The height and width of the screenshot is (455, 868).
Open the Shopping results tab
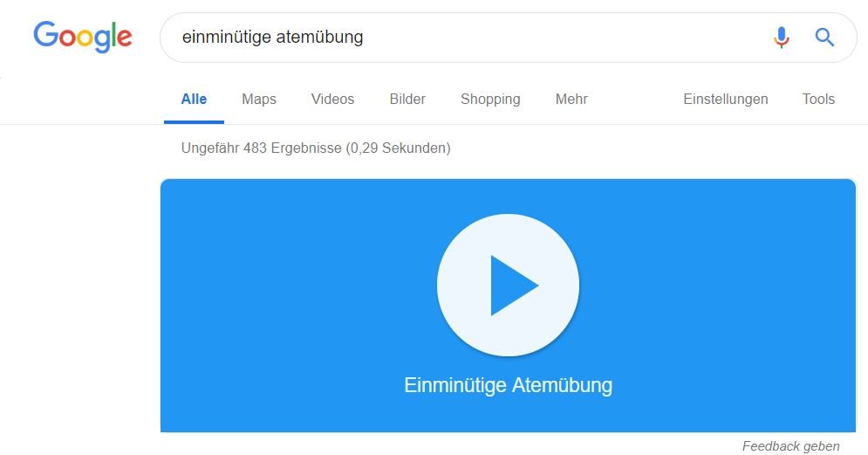(490, 100)
